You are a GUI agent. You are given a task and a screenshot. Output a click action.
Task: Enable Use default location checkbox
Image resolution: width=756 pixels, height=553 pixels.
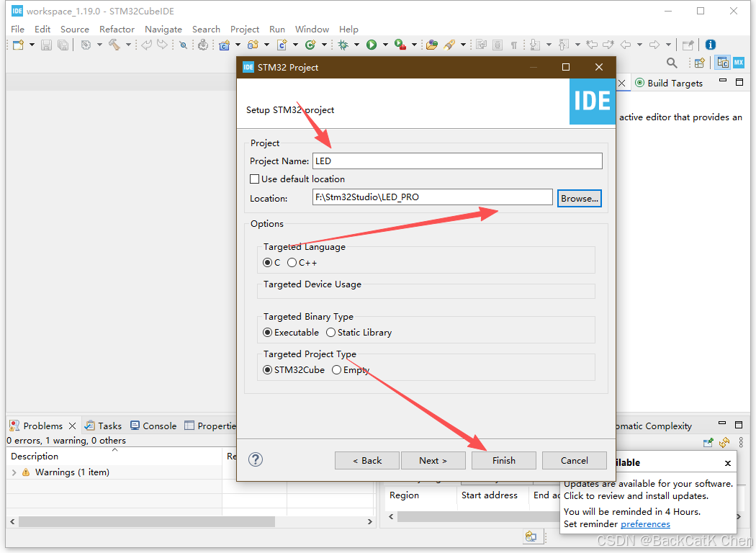255,179
